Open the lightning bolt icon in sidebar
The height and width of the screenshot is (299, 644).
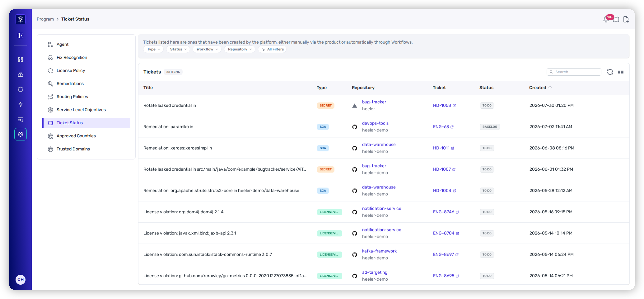point(21,104)
